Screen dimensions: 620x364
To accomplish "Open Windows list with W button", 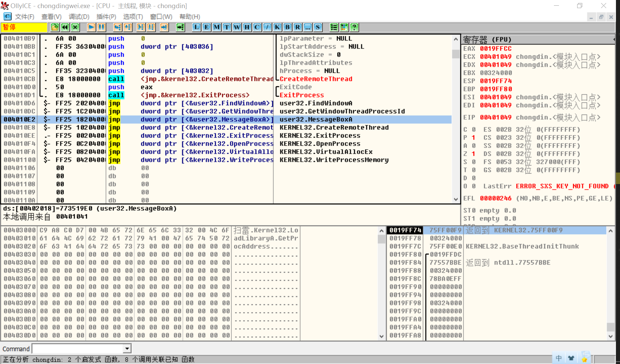I will [237, 27].
